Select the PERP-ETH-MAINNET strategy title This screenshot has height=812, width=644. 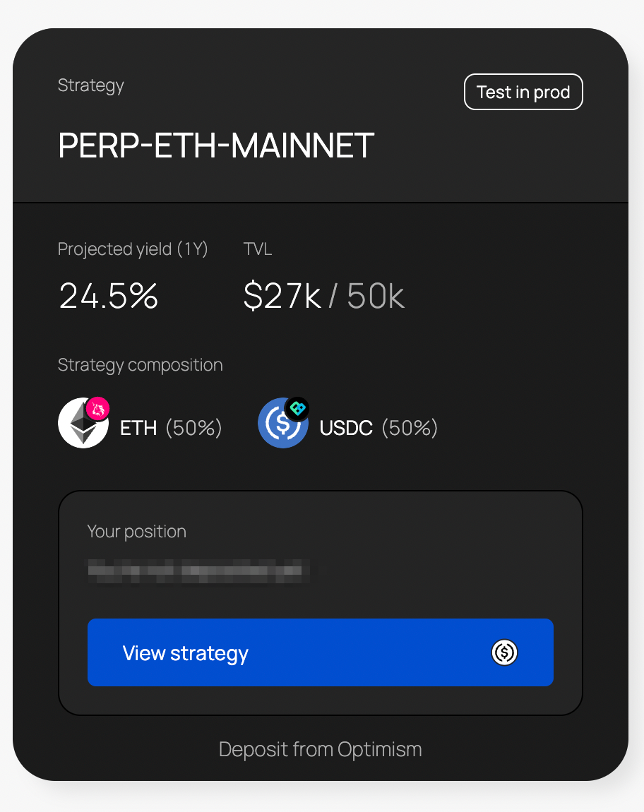(216, 146)
